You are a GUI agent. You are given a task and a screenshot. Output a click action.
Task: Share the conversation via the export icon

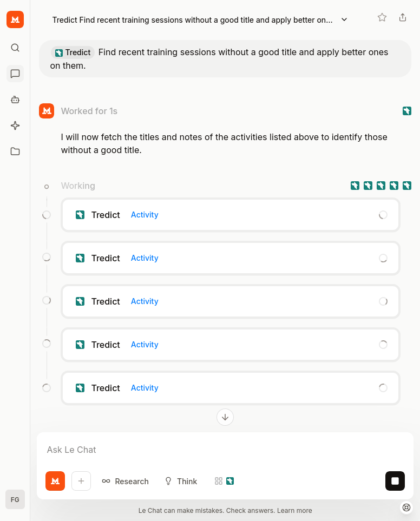[x=403, y=17]
